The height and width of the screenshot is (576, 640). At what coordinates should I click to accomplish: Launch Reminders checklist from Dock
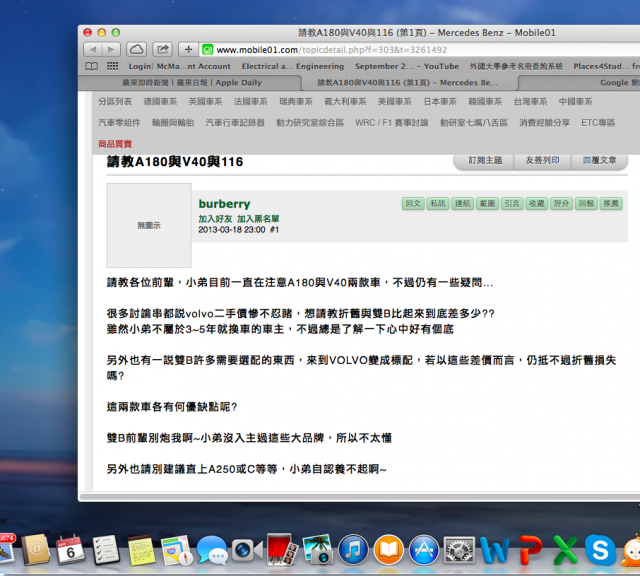tap(106, 549)
